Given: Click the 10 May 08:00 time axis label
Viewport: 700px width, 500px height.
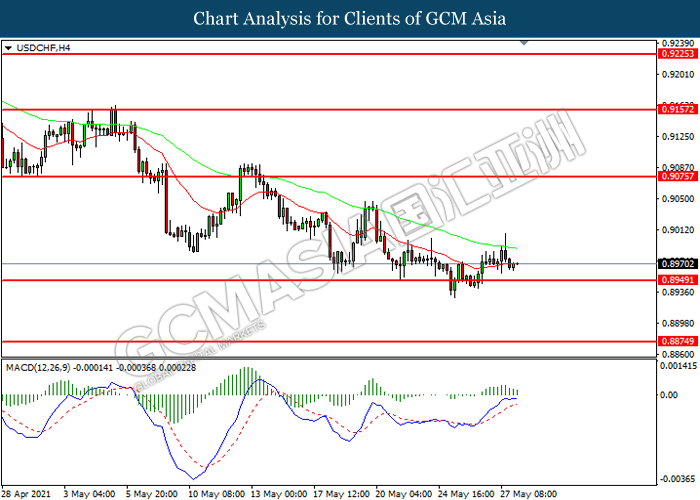Looking at the screenshot, I should (x=216, y=494).
